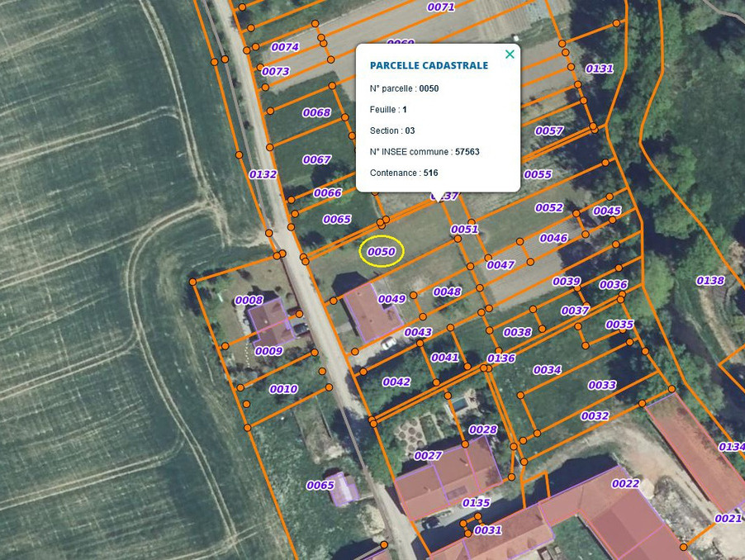
Task: Click the 'N° INSEE commune : 57563' line
Action: 425,151
